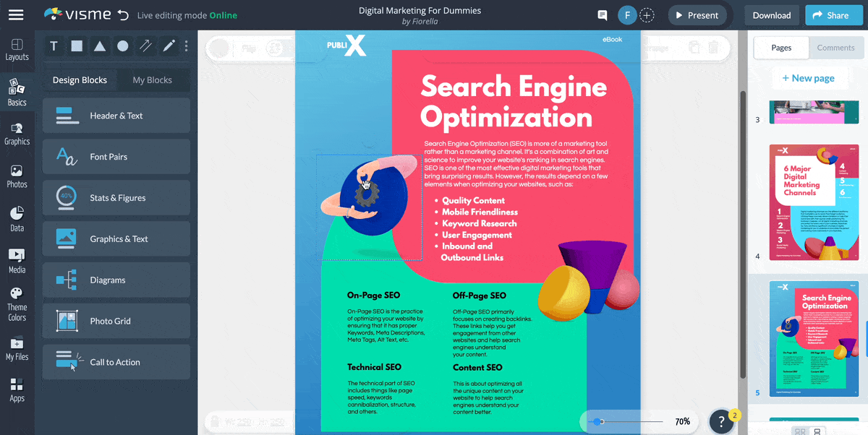Viewport: 868px width, 435px height.
Task: Click the New page button
Action: (807, 78)
